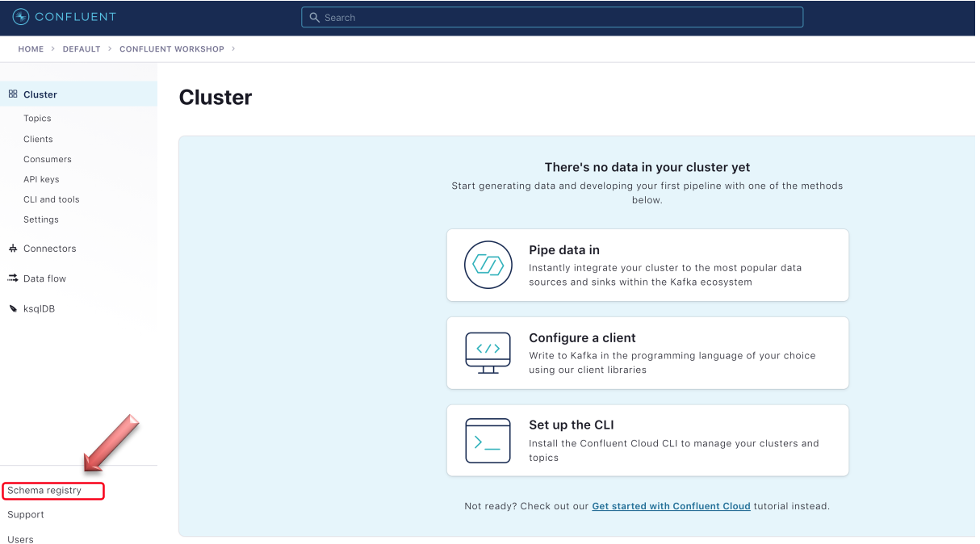The image size is (980, 544).
Task: Click the ksqlDB rocket icon
Action: (13, 308)
